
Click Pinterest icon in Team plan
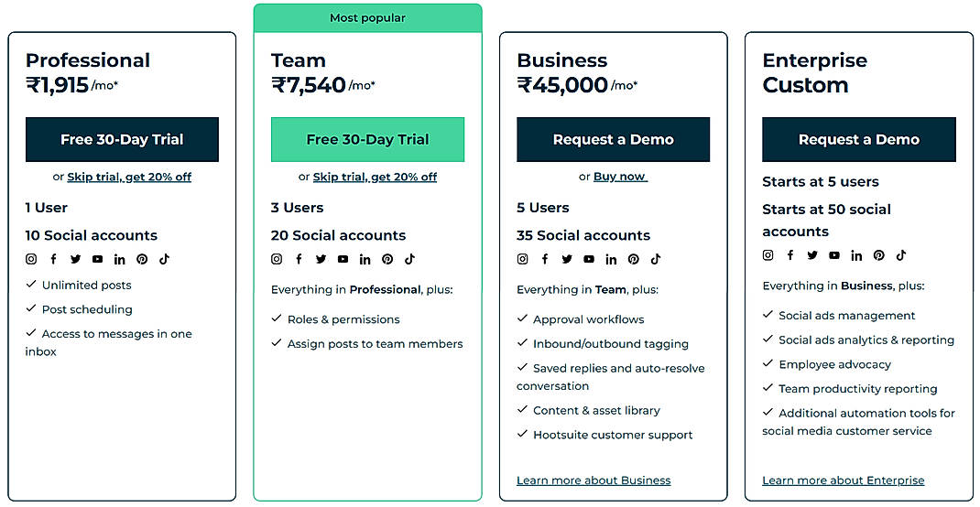(387, 259)
